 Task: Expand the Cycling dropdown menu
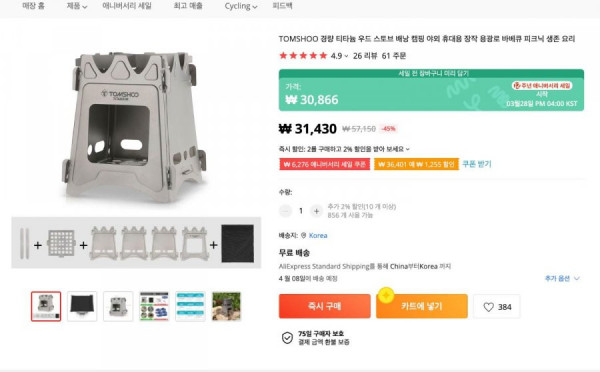(x=241, y=6)
